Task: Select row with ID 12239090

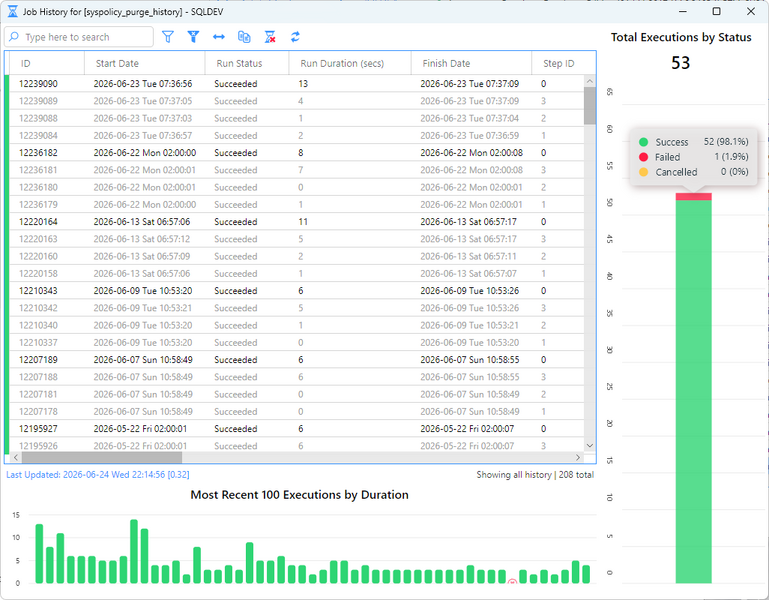Action: 297,84
